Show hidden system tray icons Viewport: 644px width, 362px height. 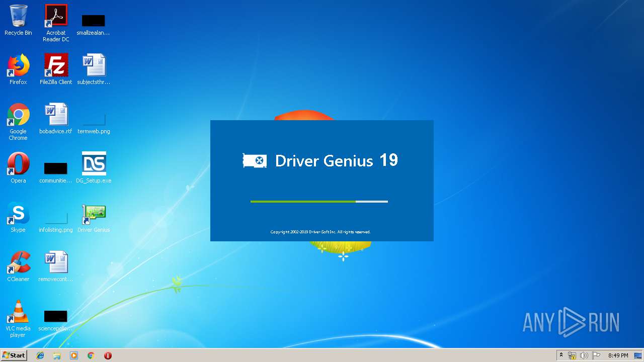[561, 355]
